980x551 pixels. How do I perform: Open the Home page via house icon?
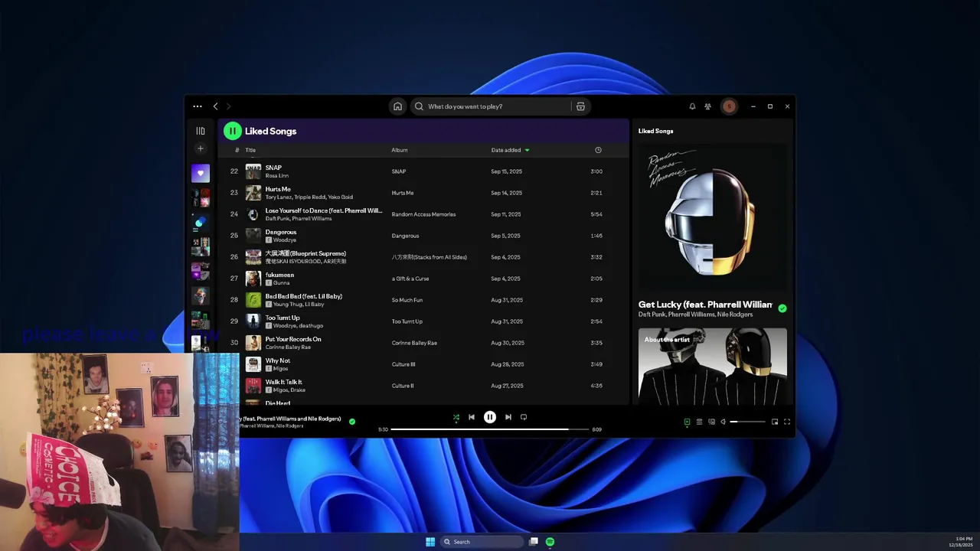397,106
